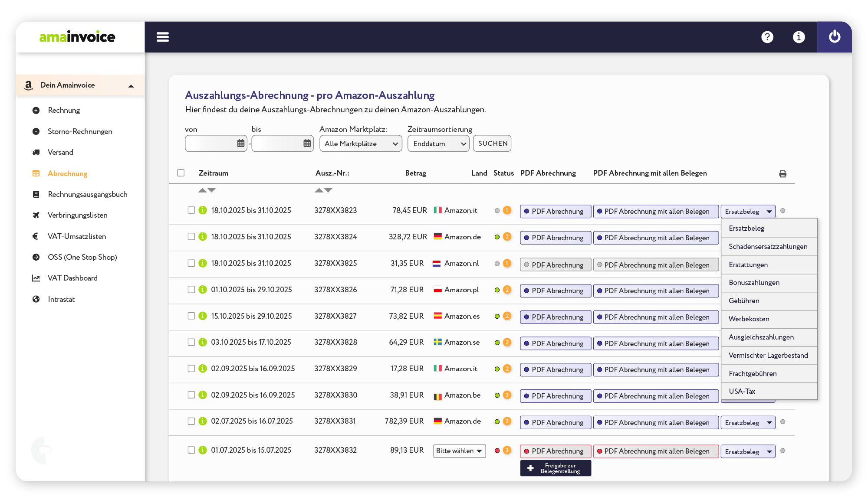Click the VAT-Umsatzlisten euro icon

coord(36,236)
